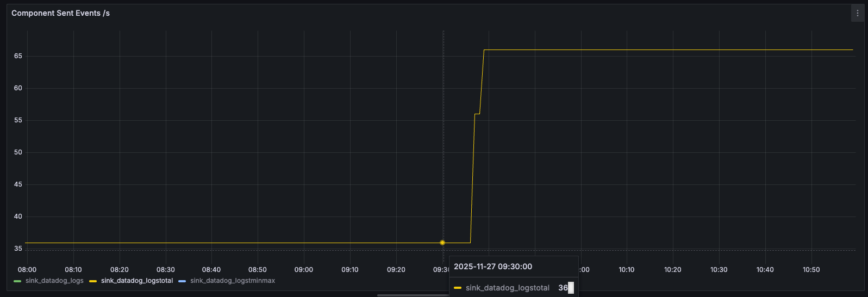This screenshot has height=297, width=868.
Task: Click the 50 y-axis value
Action: [x=18, y=152]
